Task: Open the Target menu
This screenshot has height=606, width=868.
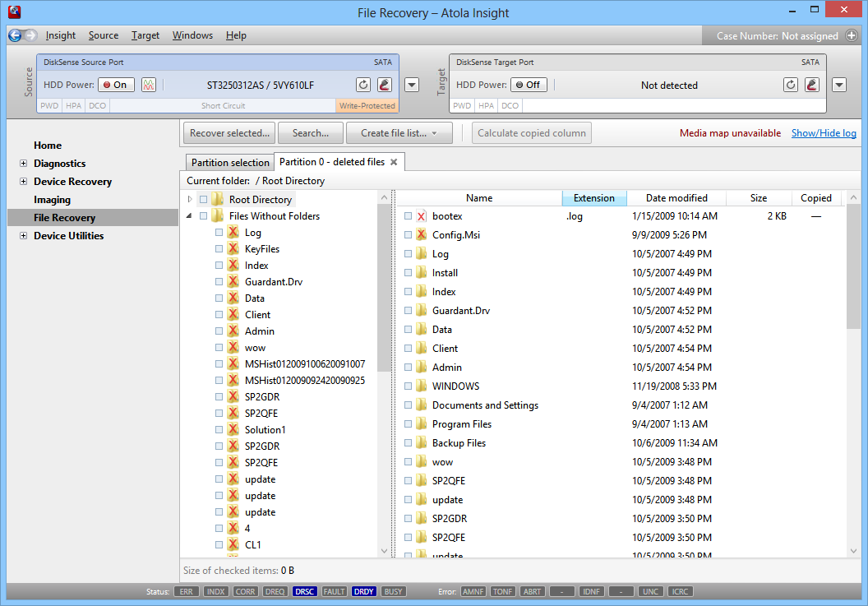Action: click(145, 35)
